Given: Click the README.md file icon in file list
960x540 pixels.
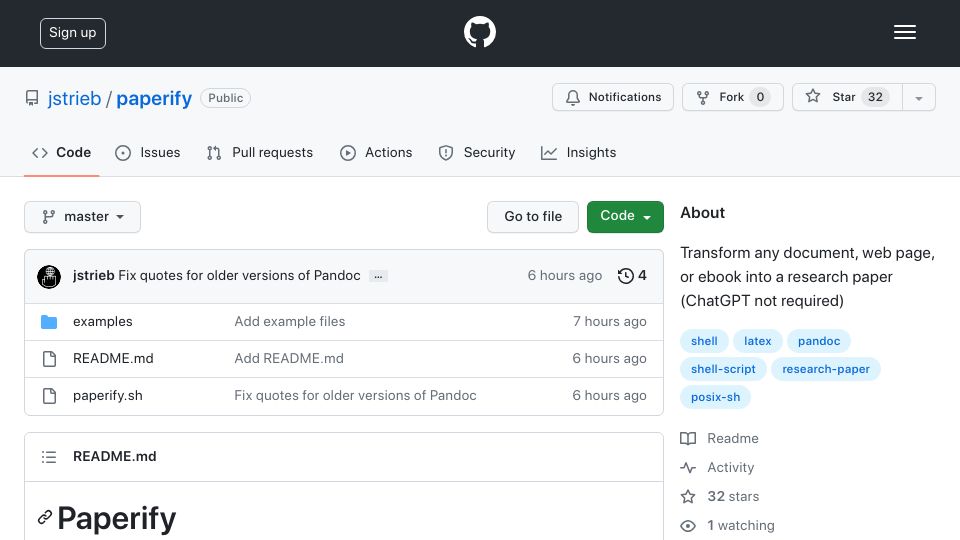Looking at the screenshot, I should pyautogui.click(x=50, y=359).
